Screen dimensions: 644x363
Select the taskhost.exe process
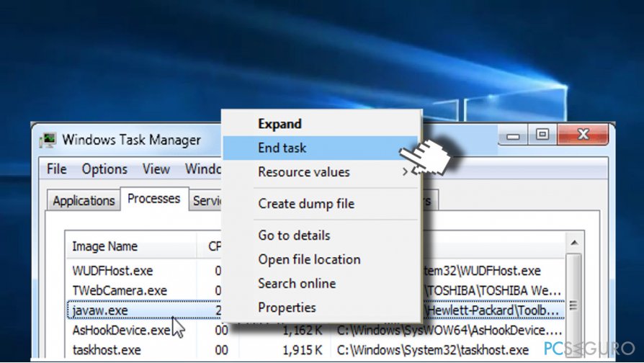coord(107,350)
